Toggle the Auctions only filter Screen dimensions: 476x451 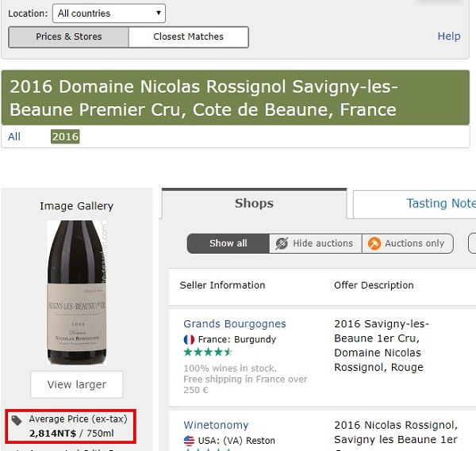click(408, 243)
